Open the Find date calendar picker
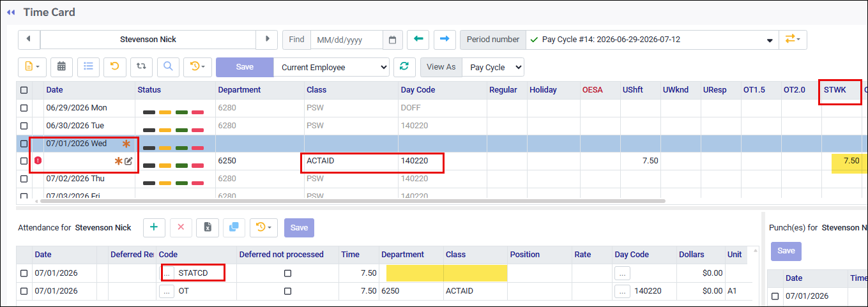Viewport: 868px width, 307px height. 393,40
